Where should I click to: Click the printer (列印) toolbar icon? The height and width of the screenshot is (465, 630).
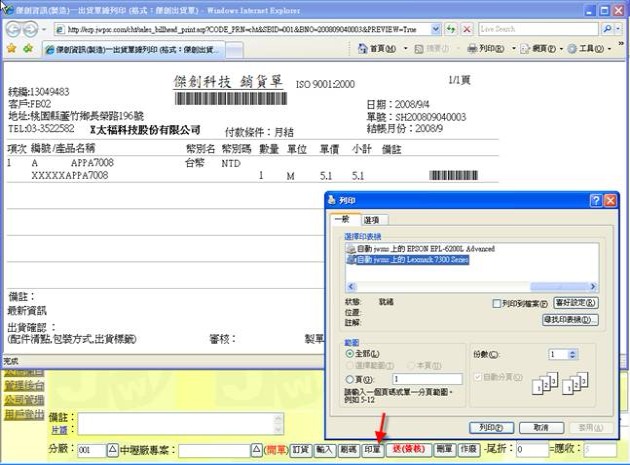coord(472,47)
